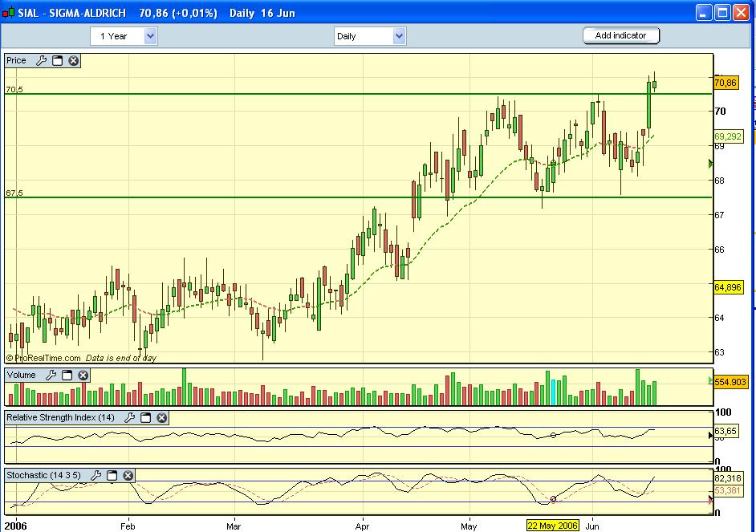Click the 70,5 horizontal line label

pyautogui.click(x=14, y=89)
